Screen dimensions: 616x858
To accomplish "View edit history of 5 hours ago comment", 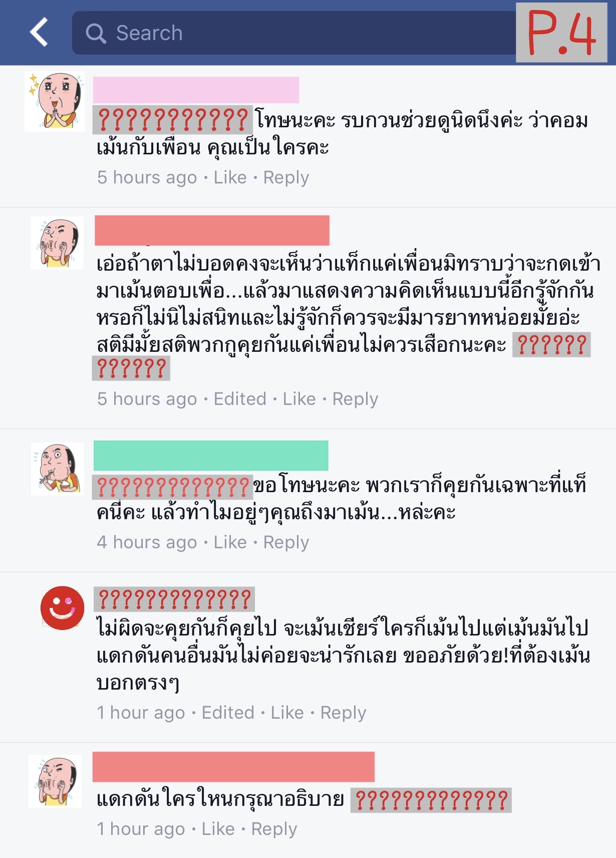I will point(240,399).
